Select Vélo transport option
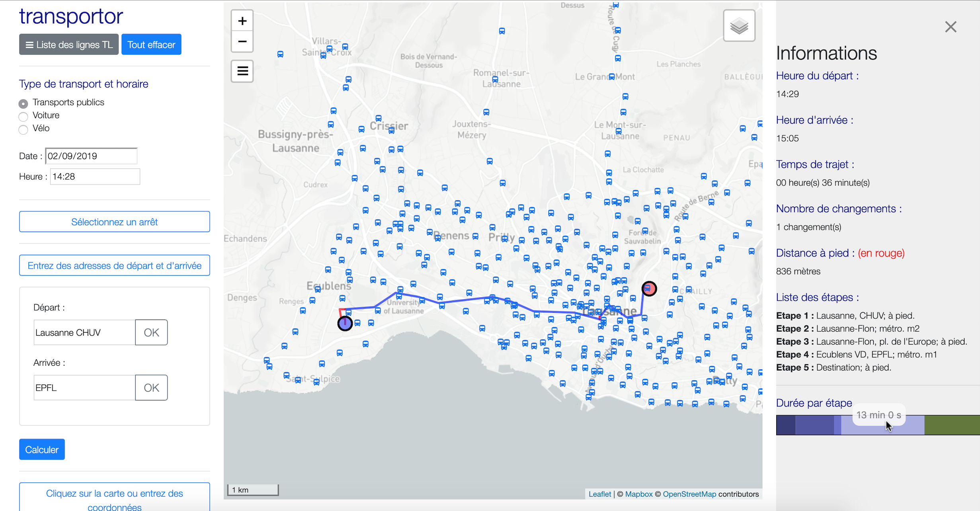The width and height of the screenshot is (980, 511). pyautogui.click(x=23, y=129)
